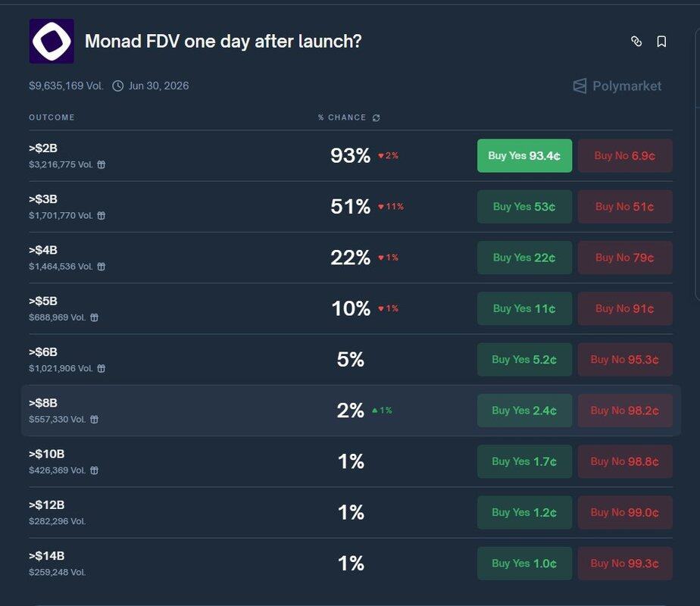Image resolution: width=700 pixels, height=606 pixels.
Task: Bookmark this Monad FDV market
Action: click(x=661, y=42)
